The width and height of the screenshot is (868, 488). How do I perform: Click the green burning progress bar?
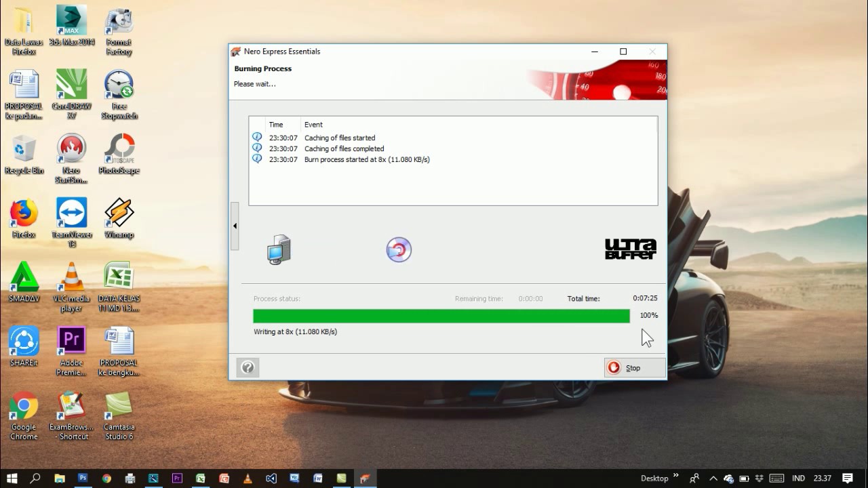click(441, 316)
